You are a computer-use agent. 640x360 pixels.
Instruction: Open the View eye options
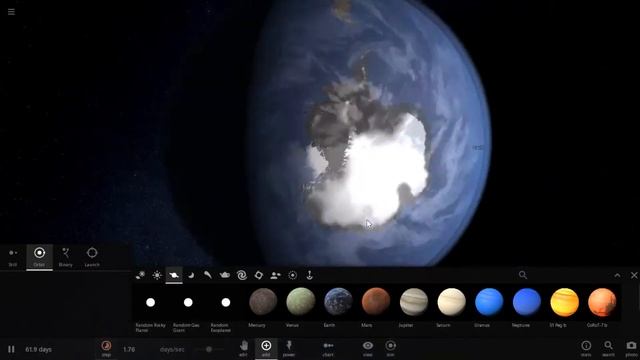pyautogui.click(x=368, y=348)
